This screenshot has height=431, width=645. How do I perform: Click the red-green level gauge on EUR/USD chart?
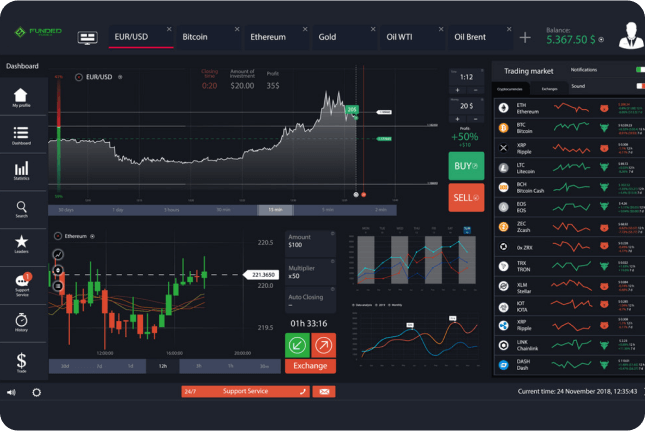pos(59,137)
